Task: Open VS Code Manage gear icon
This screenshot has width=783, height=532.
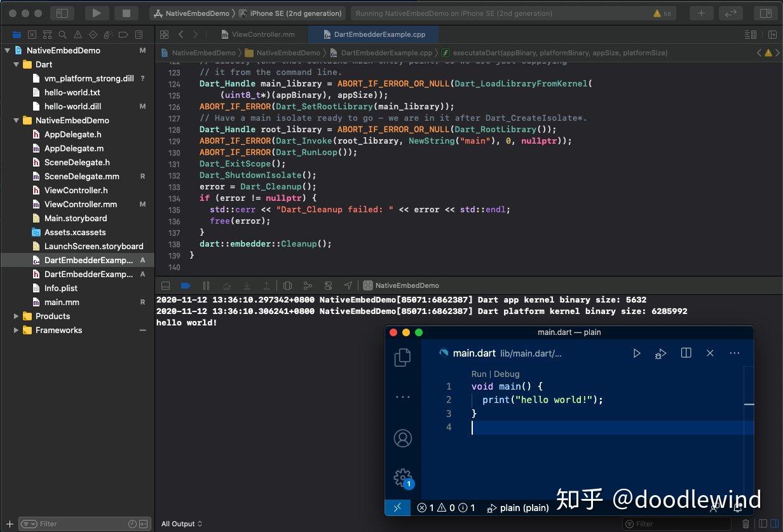Action: pos(402,478)
